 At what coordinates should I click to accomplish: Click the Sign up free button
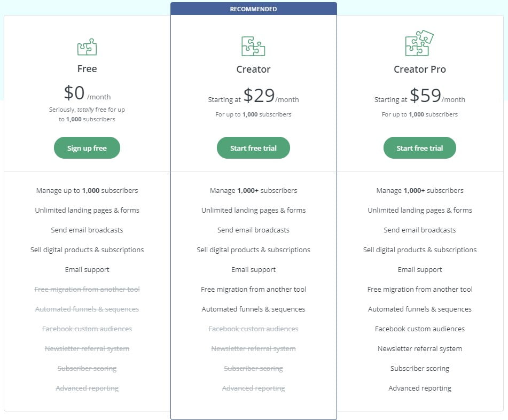(x=87, y=147)
